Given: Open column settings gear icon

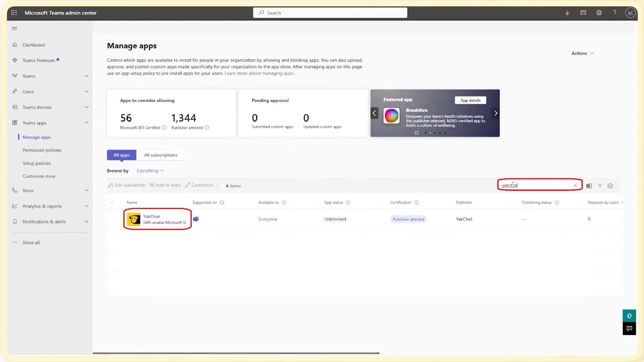Looking at the screenshot, I should pos(610,186).
